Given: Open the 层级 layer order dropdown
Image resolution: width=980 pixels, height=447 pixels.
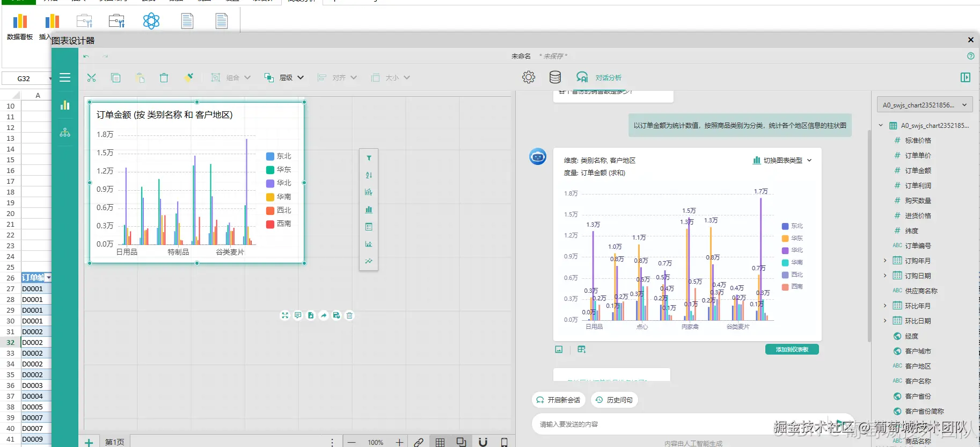Looking at the screenshot, I should click(x=284, y=78).
